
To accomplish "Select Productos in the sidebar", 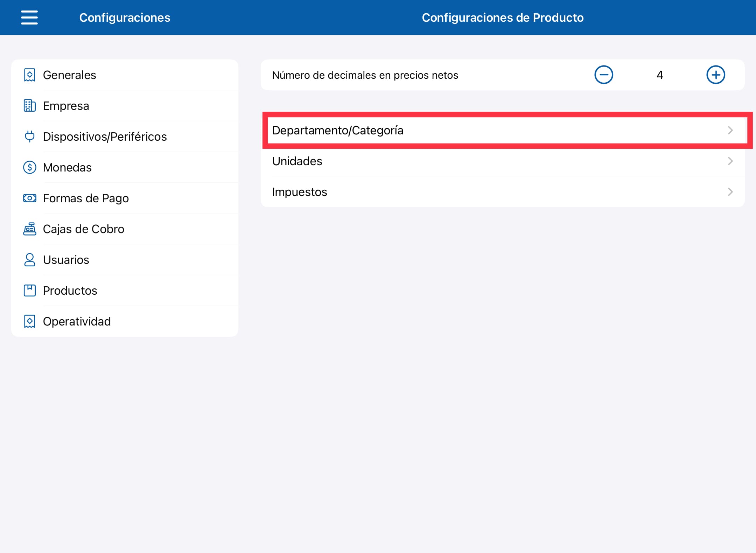I will point(125,290).
